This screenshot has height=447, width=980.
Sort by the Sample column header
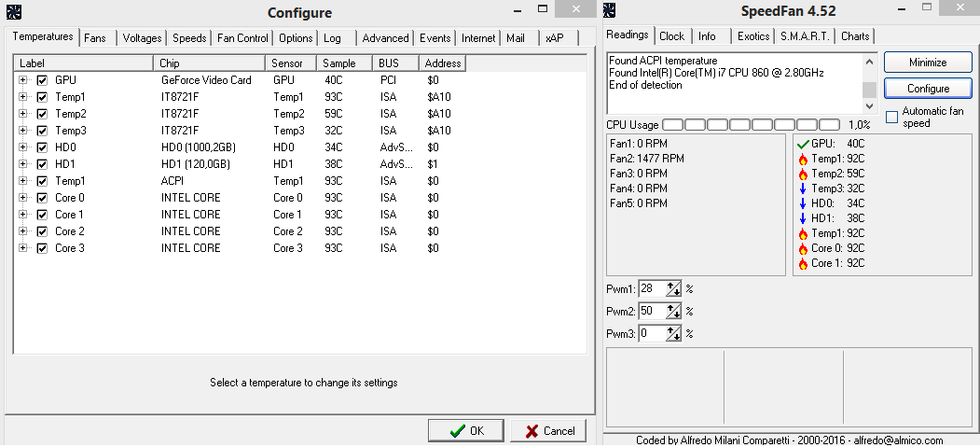(x=344, y=63)
